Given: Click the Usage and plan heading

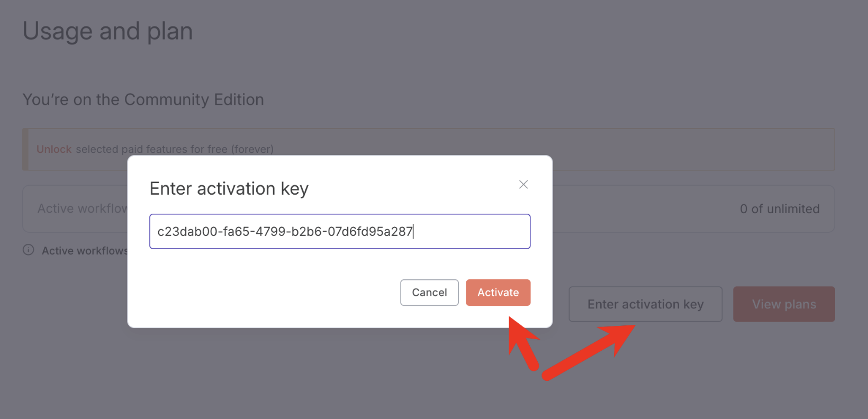Looking at the screenshot, I should point(108,31).
